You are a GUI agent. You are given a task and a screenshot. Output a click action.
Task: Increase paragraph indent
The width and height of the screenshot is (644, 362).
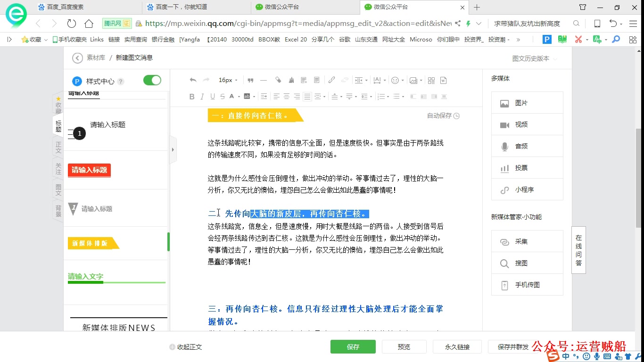(264, 97)
